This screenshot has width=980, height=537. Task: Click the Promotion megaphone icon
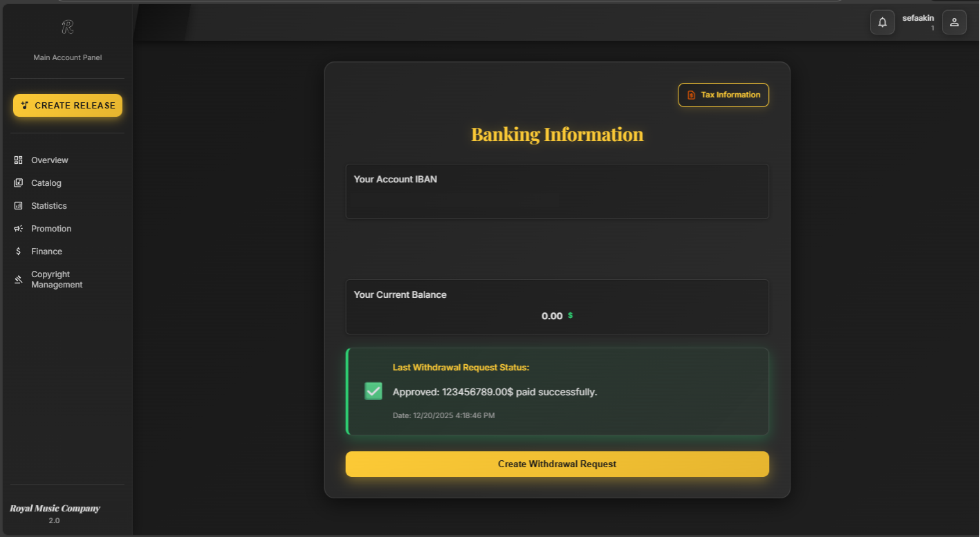[x=18, y=229]
